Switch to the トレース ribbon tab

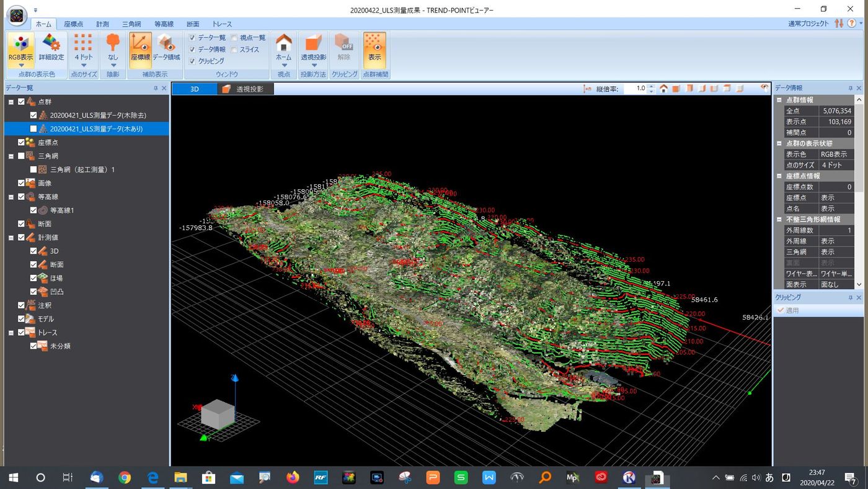pos(222,24)
